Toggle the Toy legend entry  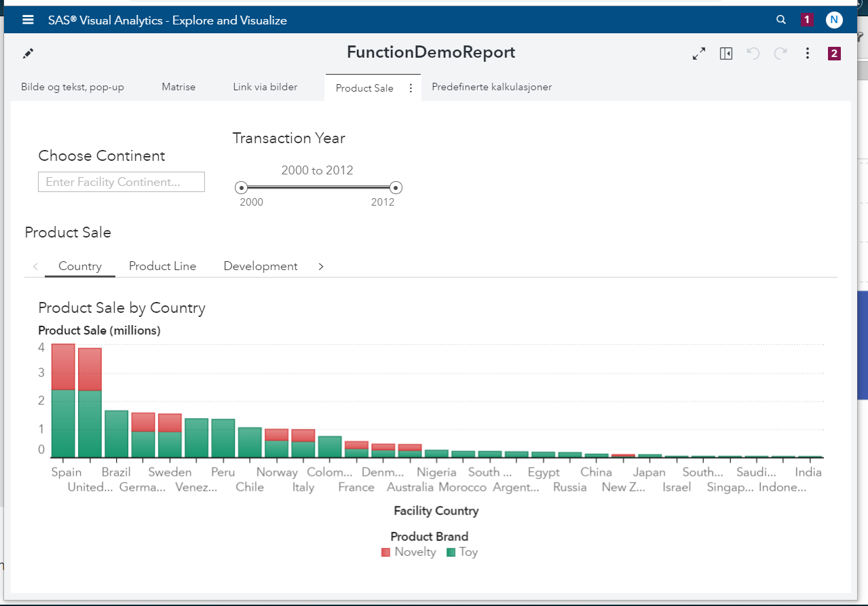coord(461,552)
